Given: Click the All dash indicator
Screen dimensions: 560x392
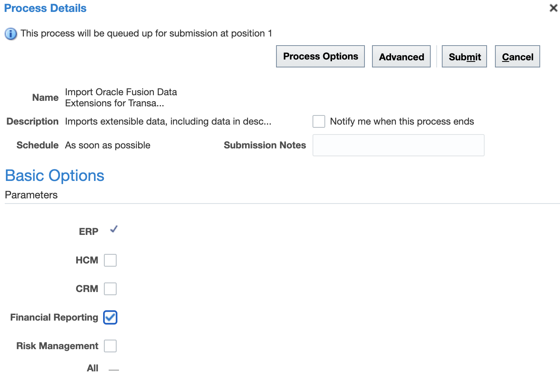Looking at the screenshot, I should point(114,370).
